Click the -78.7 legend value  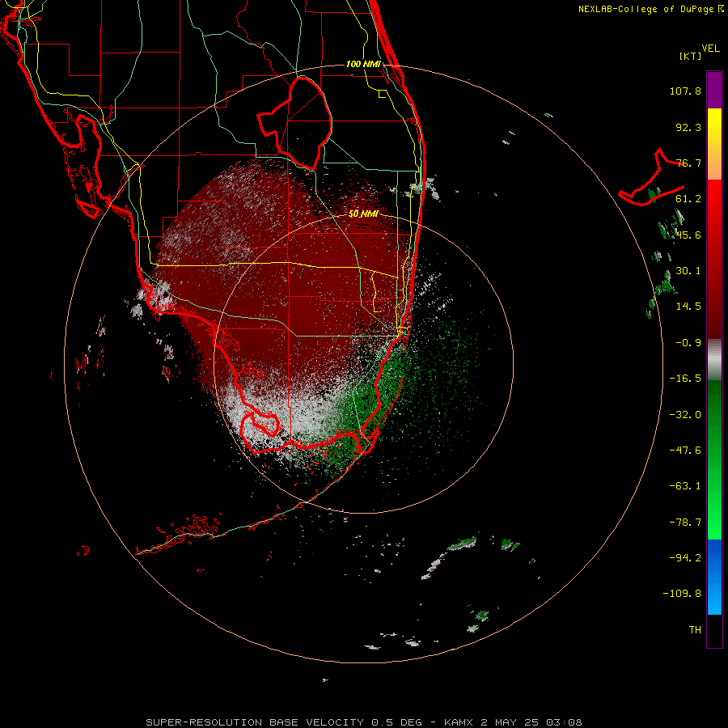[x=685, y=523]
